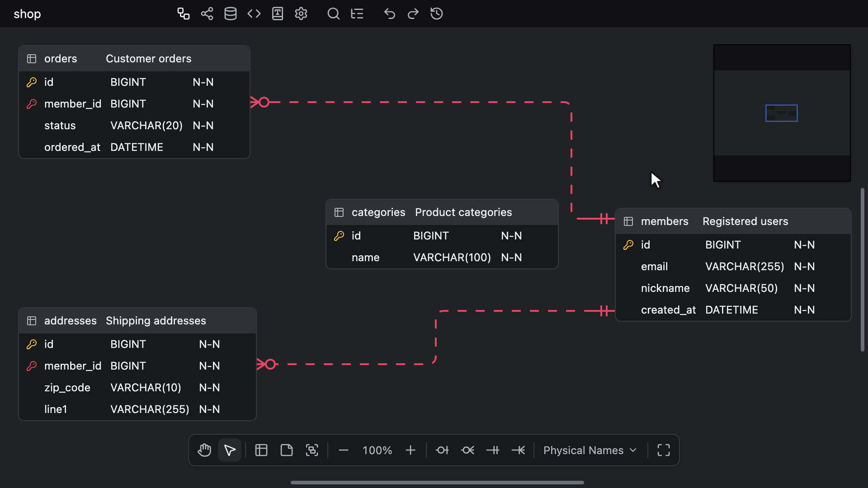Image resolution: width=868 pixels, height=488 pixels.
Task: Add a new memo note
Action: tap(287, 450)
